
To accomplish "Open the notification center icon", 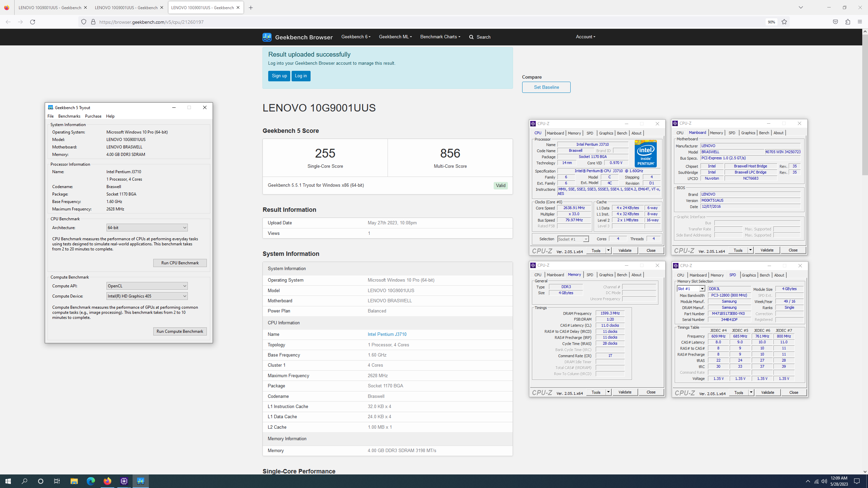I will [x=857, y=481].
